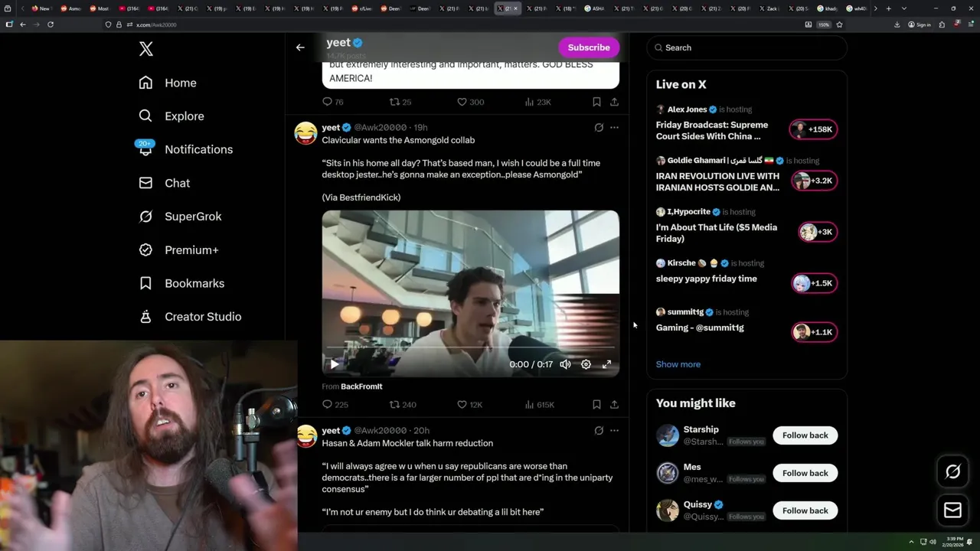Open video settings gear
This screenshot has width=980, height=551.
click(x=586, y=364)
